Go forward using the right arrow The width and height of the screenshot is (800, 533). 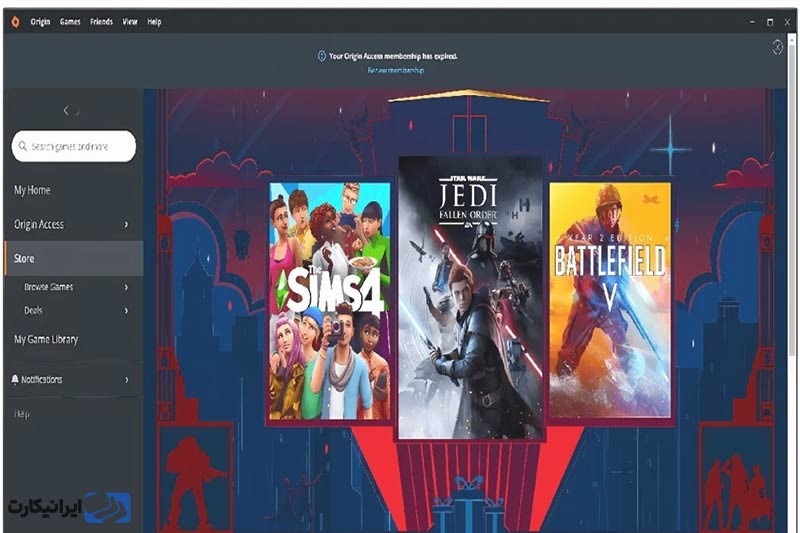coord(78,111)
